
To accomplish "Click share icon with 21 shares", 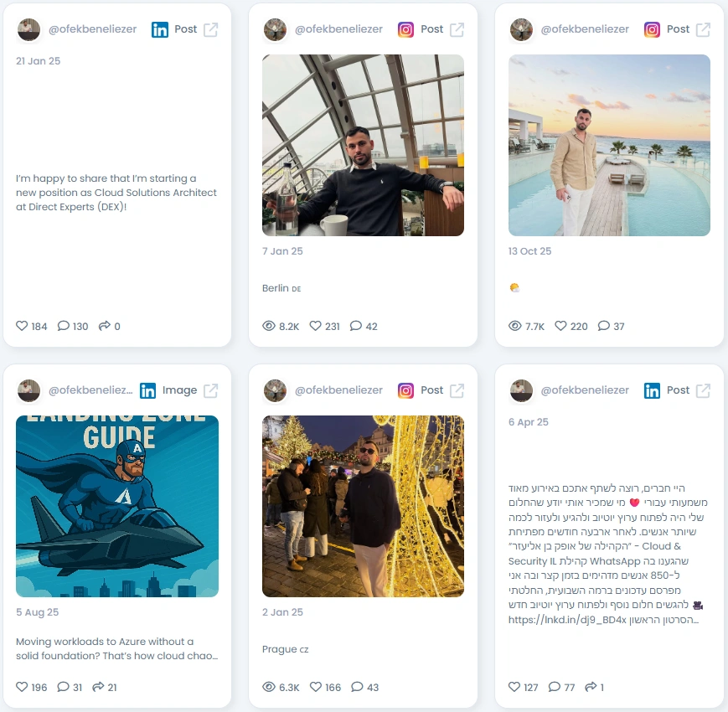I will (x=98, y=687).
